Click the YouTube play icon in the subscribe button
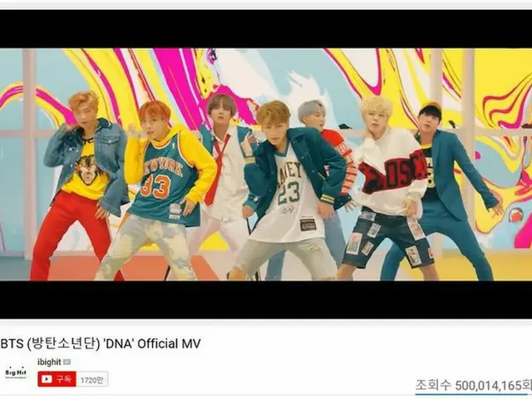 tap(47, 379)
